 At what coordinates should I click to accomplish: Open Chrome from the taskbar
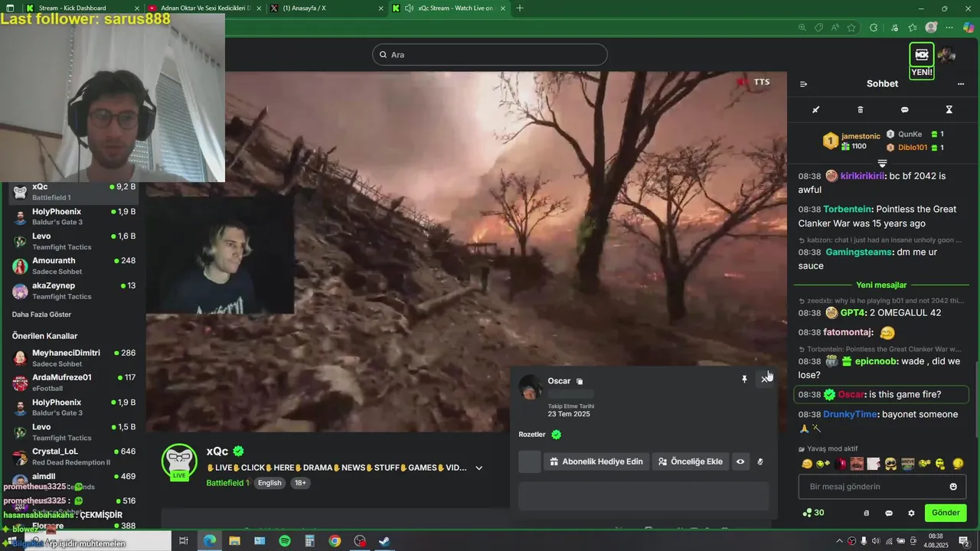tap(335, 541)
